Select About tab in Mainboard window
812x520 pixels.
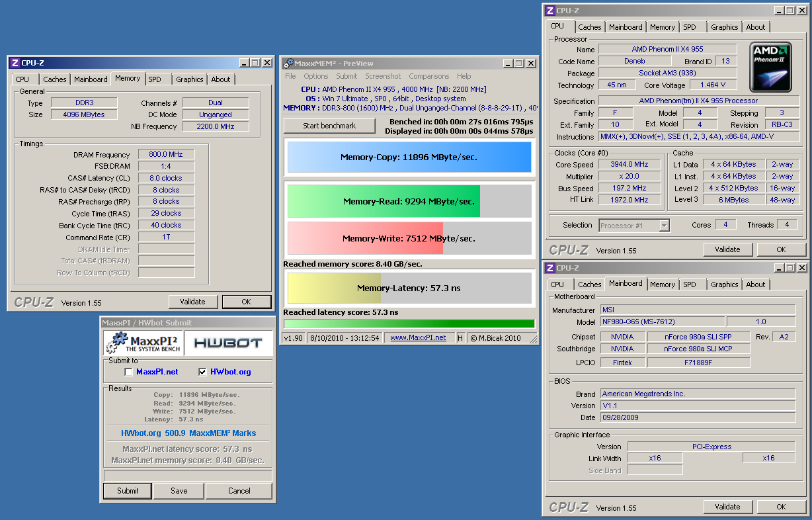[x=756, y=284]
